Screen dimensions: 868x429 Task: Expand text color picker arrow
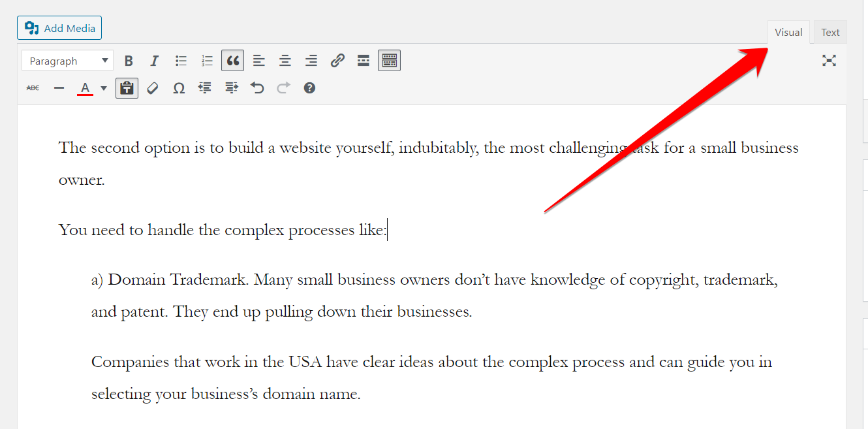point(103,88)
